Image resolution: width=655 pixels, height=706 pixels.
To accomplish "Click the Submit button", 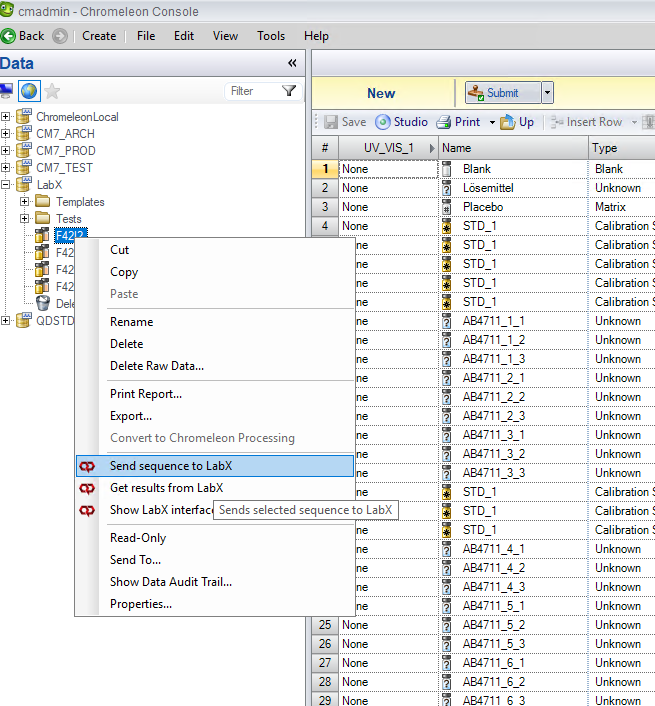I will tap(503, 93).
